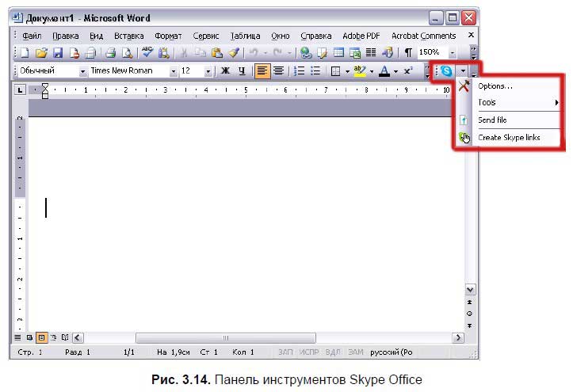This screenshot has width=573, height=392.
Task: Open the font size 12 dropdown
Action: (x=208, y=71)
